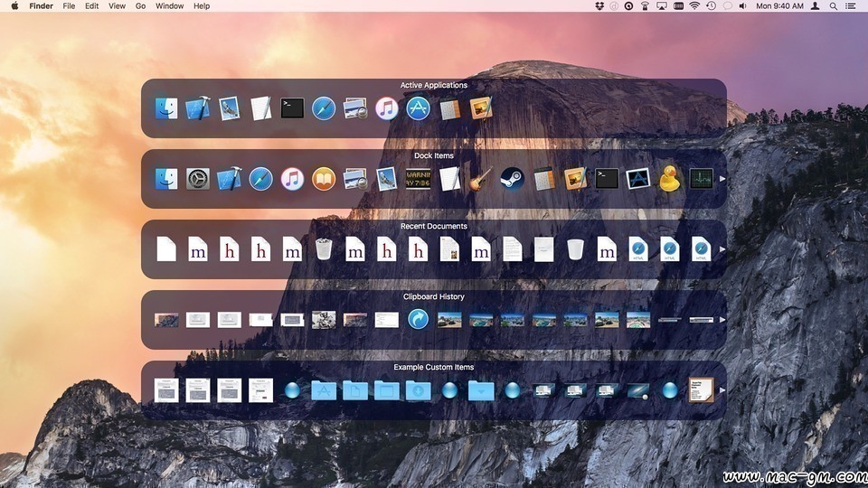Open Finder in the Active Applications row
Screen dimensions: 868x488
(x=166, y=108)
